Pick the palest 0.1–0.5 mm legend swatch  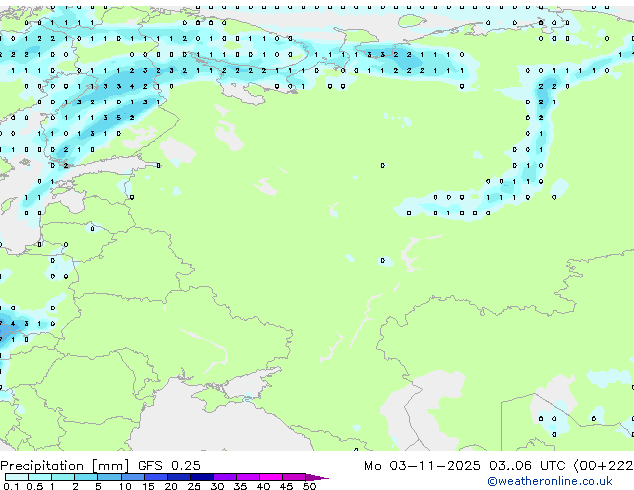17,477
